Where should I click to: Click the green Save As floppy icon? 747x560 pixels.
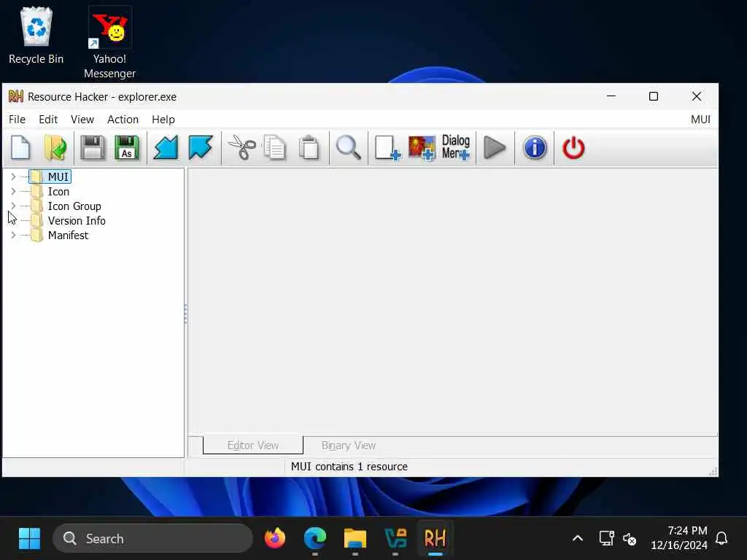click(x=127, y=147)
